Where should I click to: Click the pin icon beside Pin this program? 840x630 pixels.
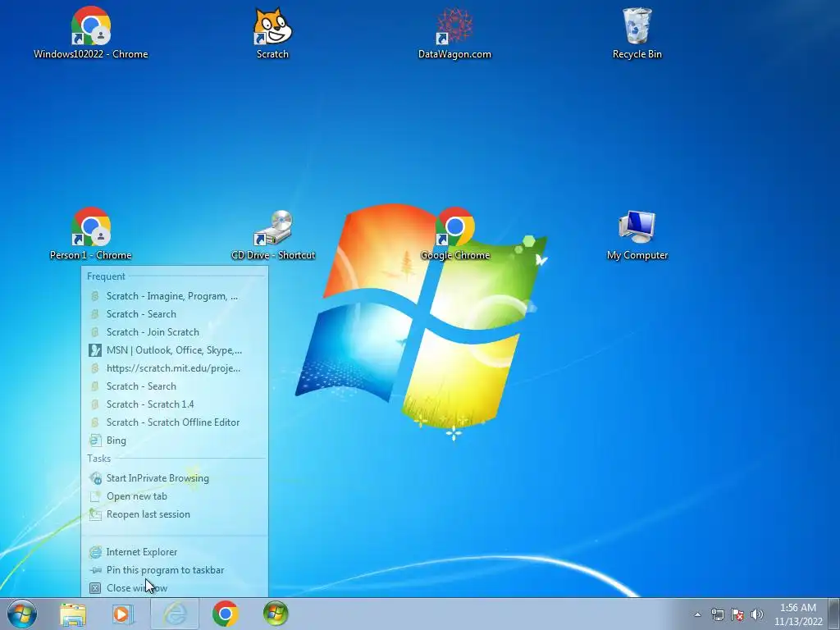pos(95,570)
